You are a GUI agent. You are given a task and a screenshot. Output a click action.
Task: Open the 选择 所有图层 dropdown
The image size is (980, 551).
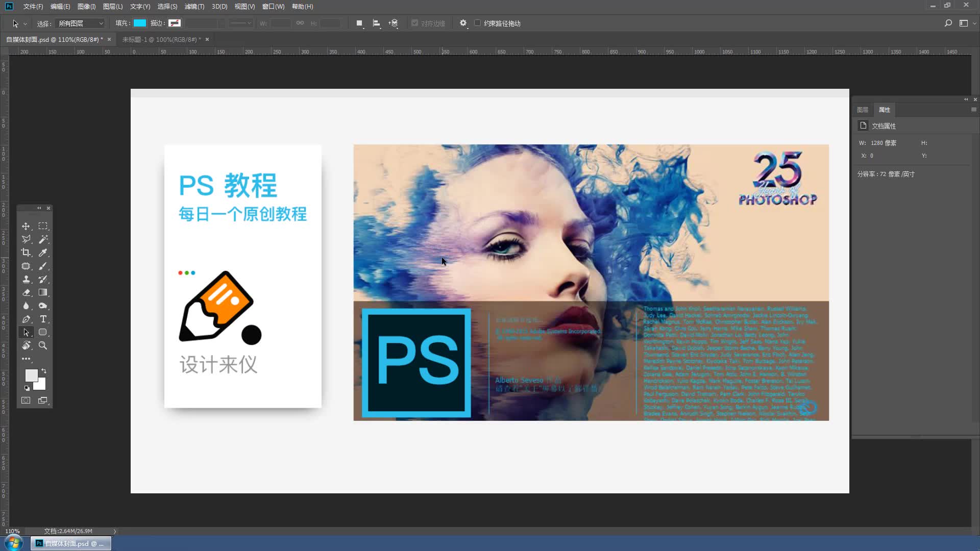click(80, 23)
